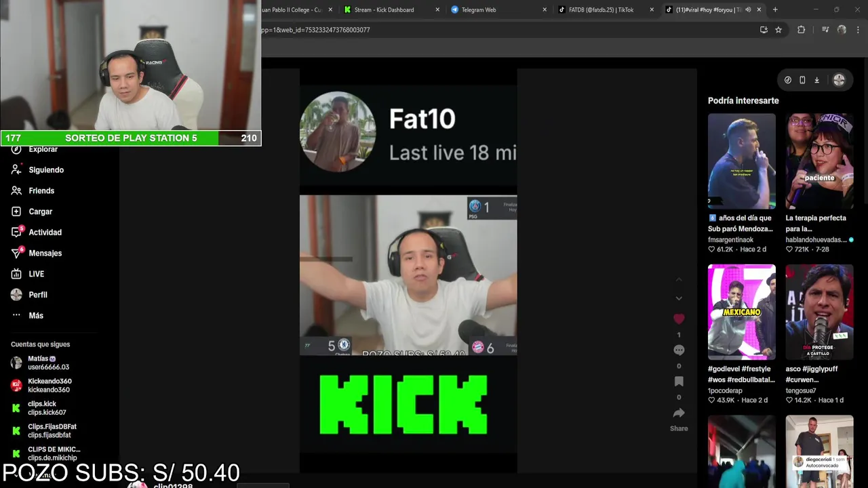The image size is (868, 488).
Task: Open the Mensajes inbox
Action: (x=37, y=253)
